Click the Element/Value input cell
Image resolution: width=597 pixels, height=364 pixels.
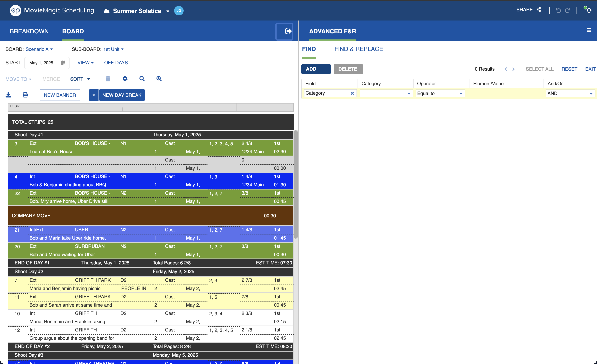click(x=506, y=93)
